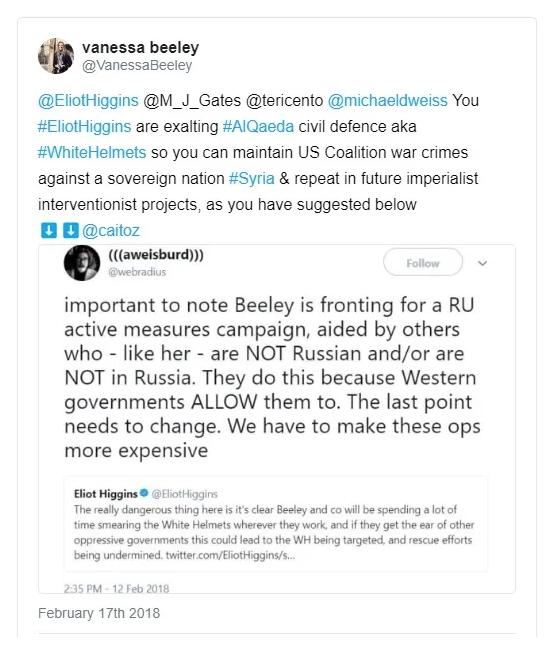Image resolution: width=557 pixels, height=648 pixels.
Task: Open the @michaeldweiss mention link
Action: coord(388,100)
